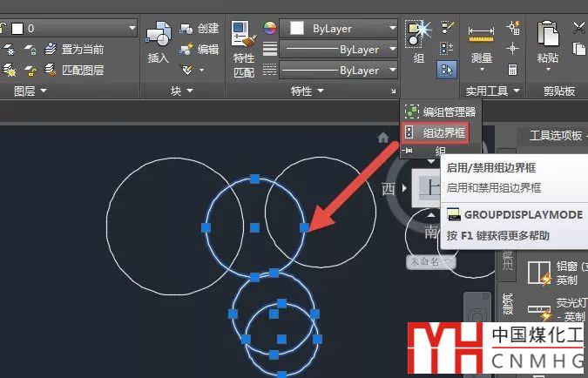
Task: Click the Paste (粘贴) clipboard icon
Action: pyautogui.click(x=548, y=41)
